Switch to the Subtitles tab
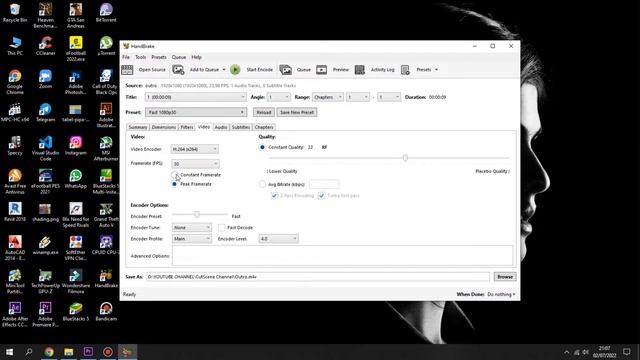This screenshot has height=360, width=640. pyautogui.click(x=241, y=127)
